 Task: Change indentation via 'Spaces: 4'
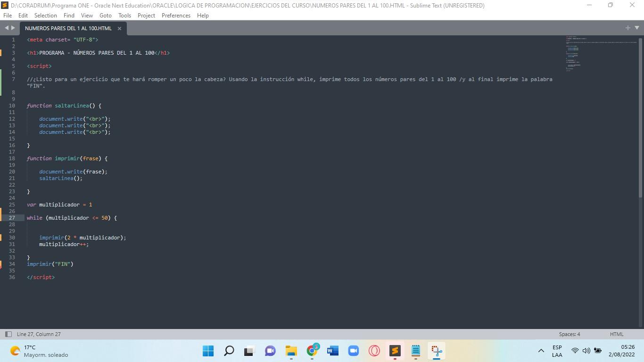tap(570, 334)
